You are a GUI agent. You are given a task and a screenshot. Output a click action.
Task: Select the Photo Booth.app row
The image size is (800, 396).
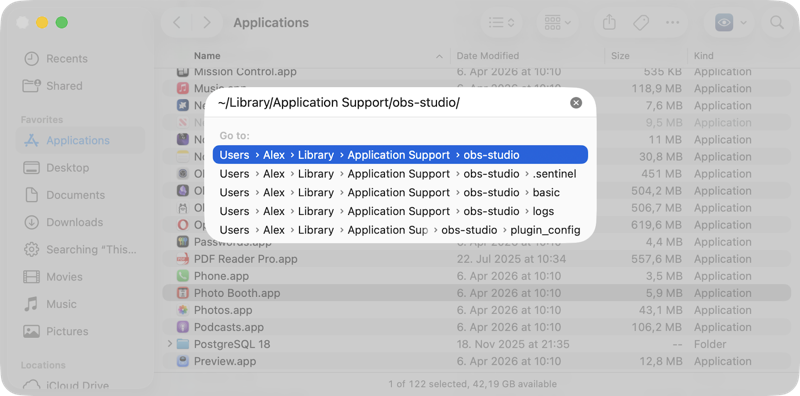(x=477, y=293)
